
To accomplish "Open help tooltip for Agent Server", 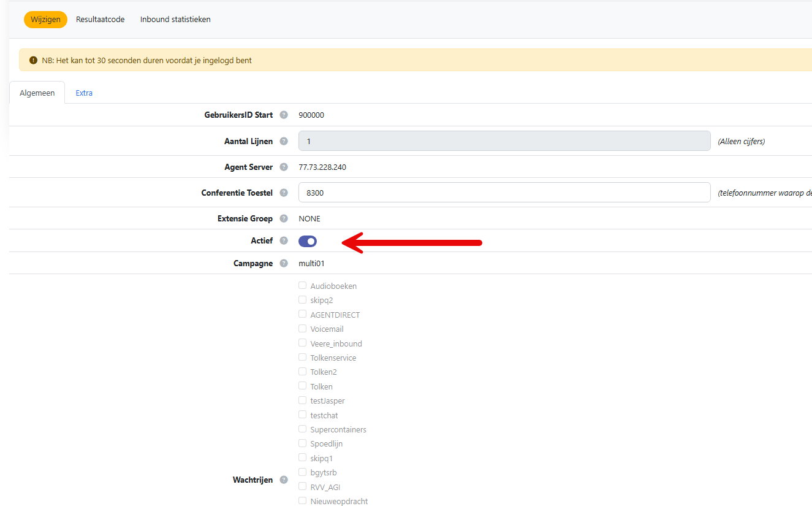I will 284,167.
